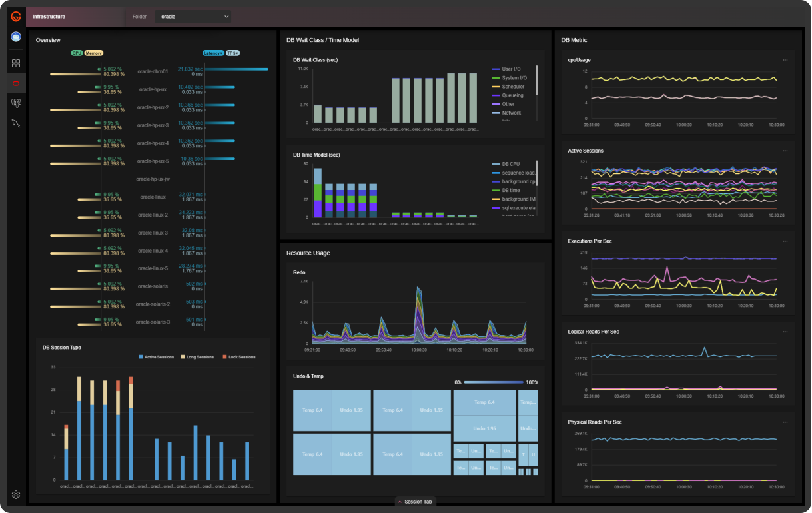
Task: Toggle the DB time legend series
Action: (x=506, y=191)
